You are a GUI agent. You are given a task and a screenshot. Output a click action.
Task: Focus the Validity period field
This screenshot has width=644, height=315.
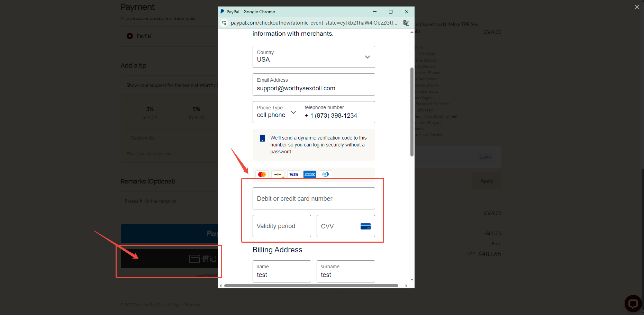pyautogui.click(x=281, y=226)
